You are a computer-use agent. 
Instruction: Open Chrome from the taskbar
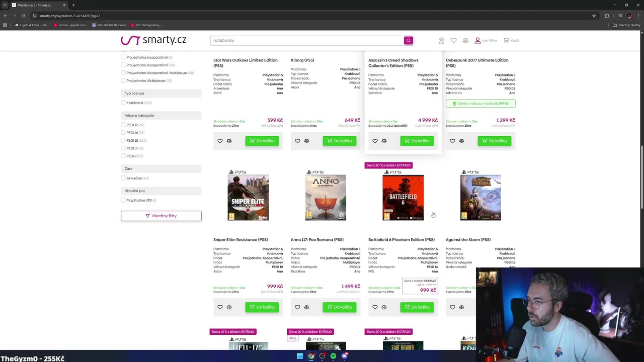(311, 356)
